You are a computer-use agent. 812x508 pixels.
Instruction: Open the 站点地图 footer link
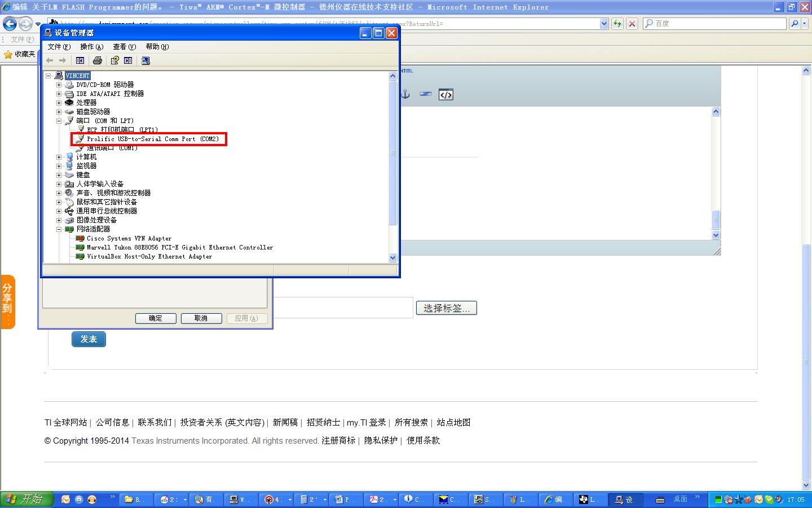(x=453, y=422)
